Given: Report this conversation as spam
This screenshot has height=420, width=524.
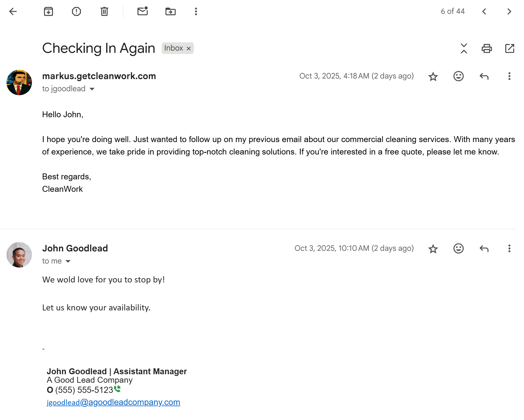Looking at the screenshot, I should pyautogui.click(x=76, y=12).
